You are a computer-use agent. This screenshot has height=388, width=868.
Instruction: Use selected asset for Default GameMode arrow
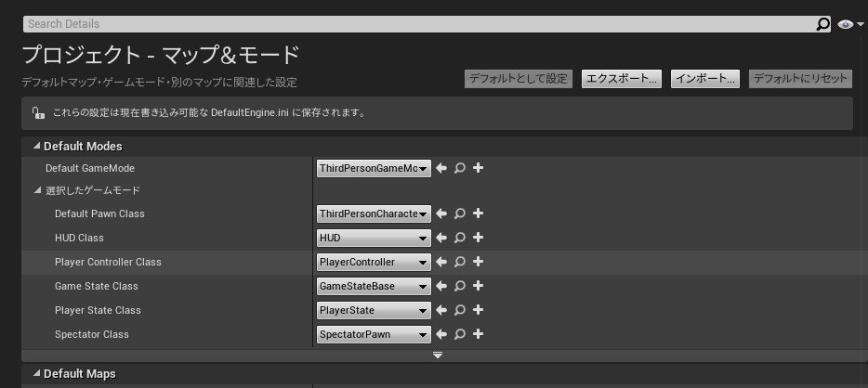[441, 168]
